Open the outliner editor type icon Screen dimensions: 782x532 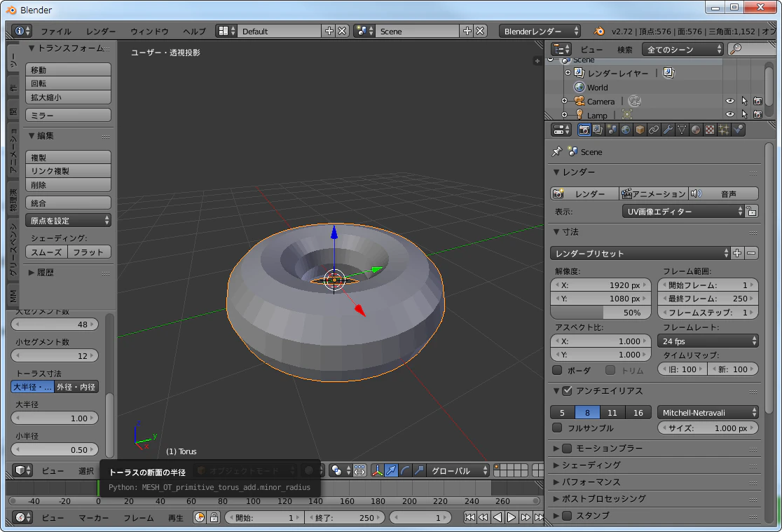(561, 49)
